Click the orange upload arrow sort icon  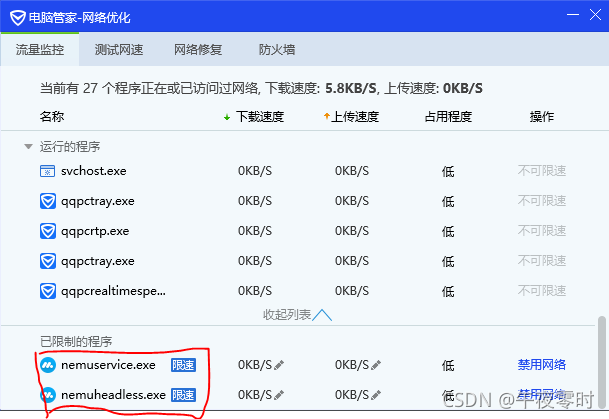click(x=327, y=116)
